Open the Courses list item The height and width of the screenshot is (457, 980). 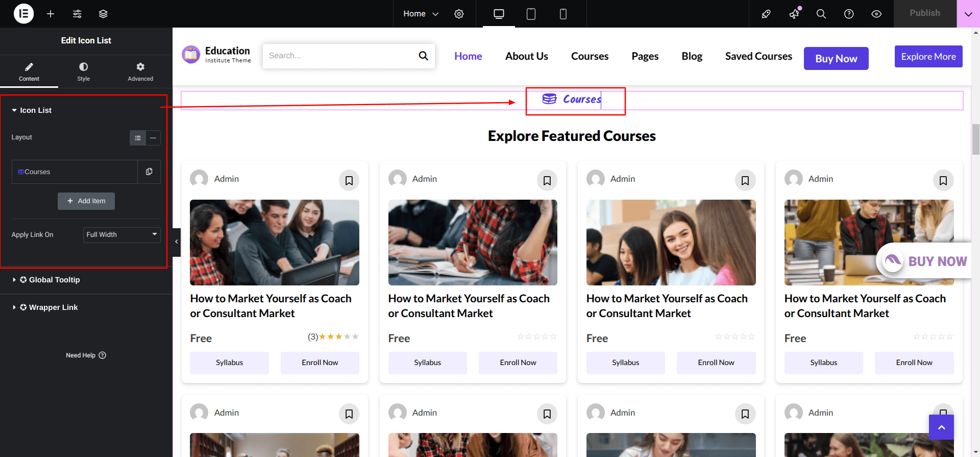coord(75,172)
